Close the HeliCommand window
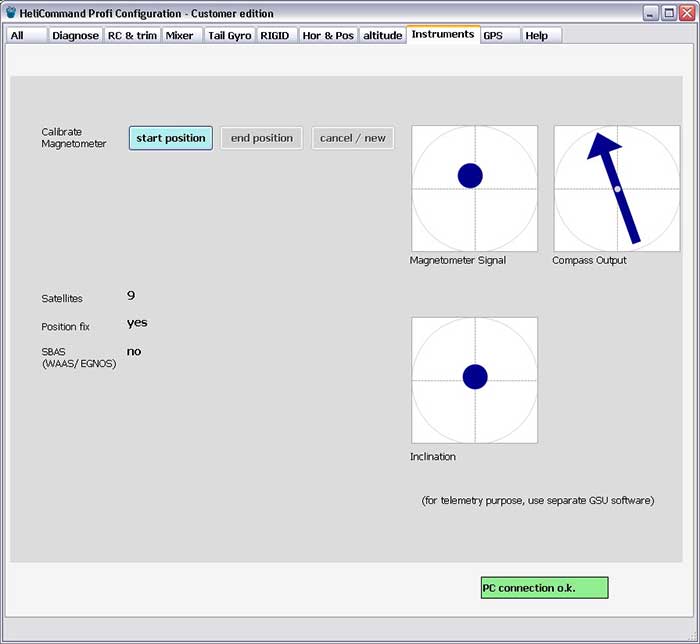The height and width of the screenshot is (644, 700). (687, 13)
